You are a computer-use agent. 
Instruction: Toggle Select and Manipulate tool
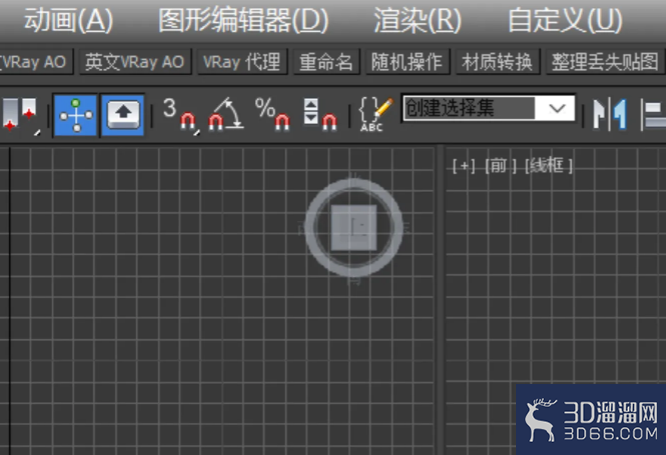click(x=76, y=115)
